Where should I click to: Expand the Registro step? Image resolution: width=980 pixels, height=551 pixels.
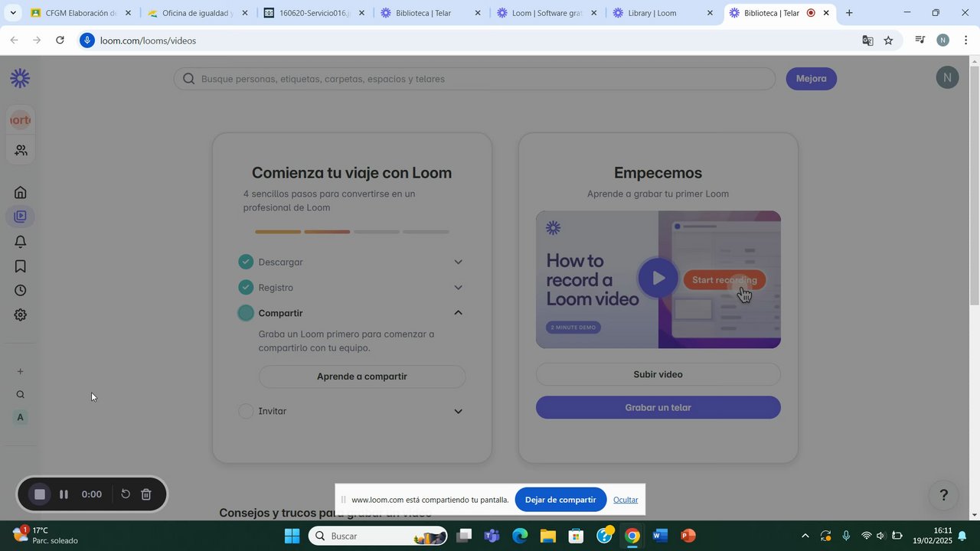(x=459, y=288)
